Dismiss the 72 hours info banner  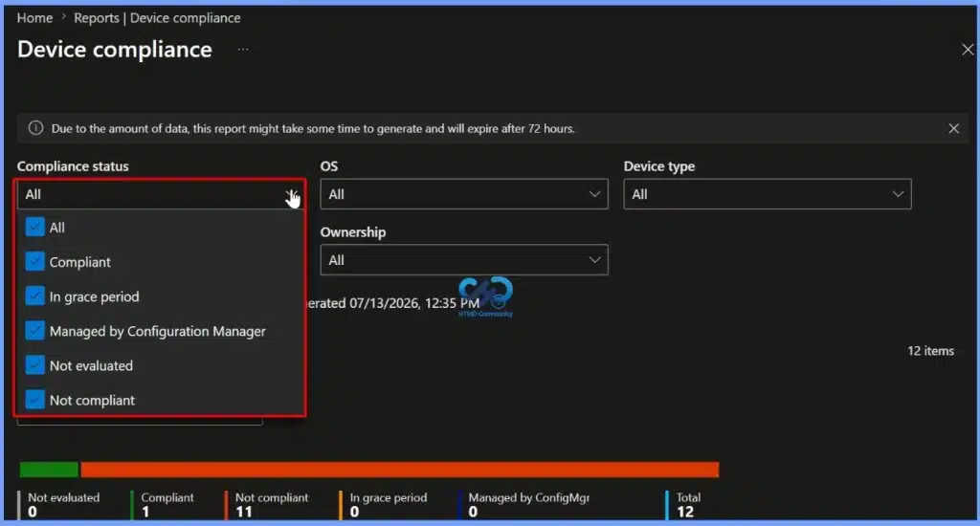[x=954, y=129]
